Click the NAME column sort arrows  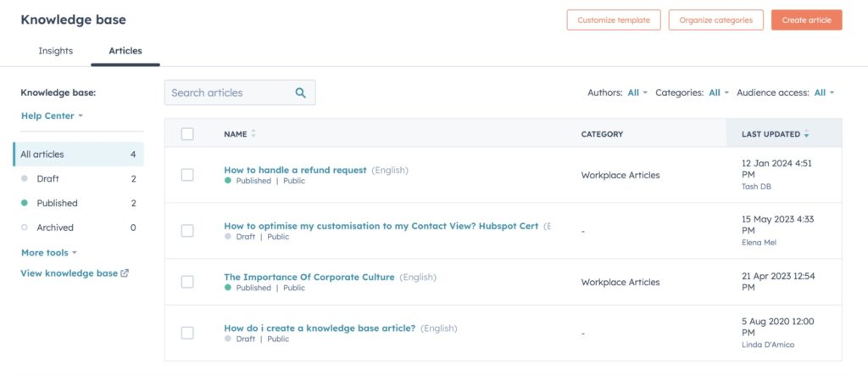(253, 134)
